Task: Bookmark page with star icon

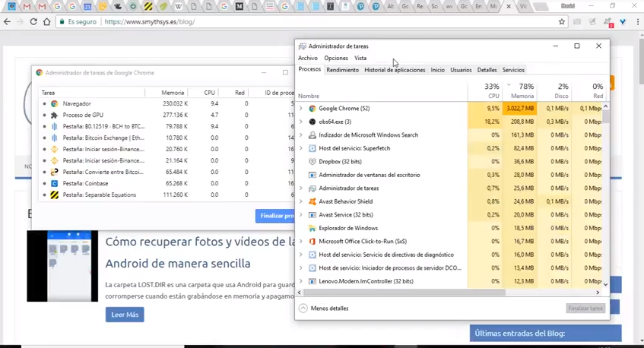Action: (561, 22)
